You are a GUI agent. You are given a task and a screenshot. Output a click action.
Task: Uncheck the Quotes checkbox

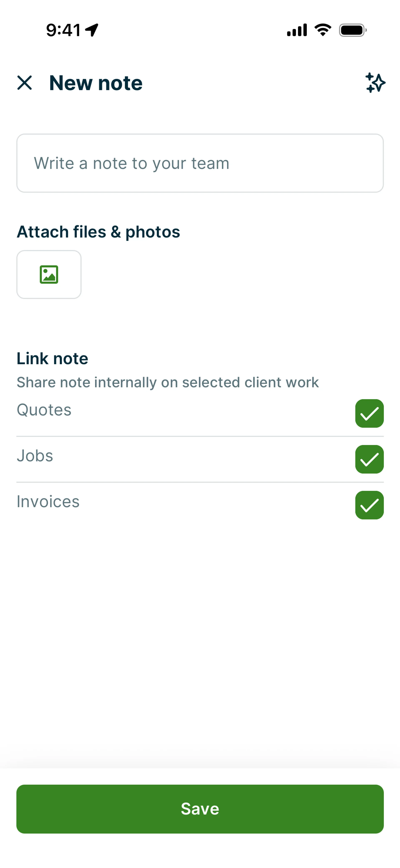point(369,413)
